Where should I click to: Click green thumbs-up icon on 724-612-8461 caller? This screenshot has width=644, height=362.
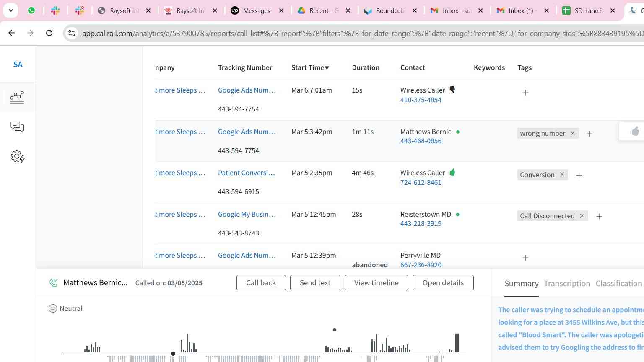click(x=452, y=172)
